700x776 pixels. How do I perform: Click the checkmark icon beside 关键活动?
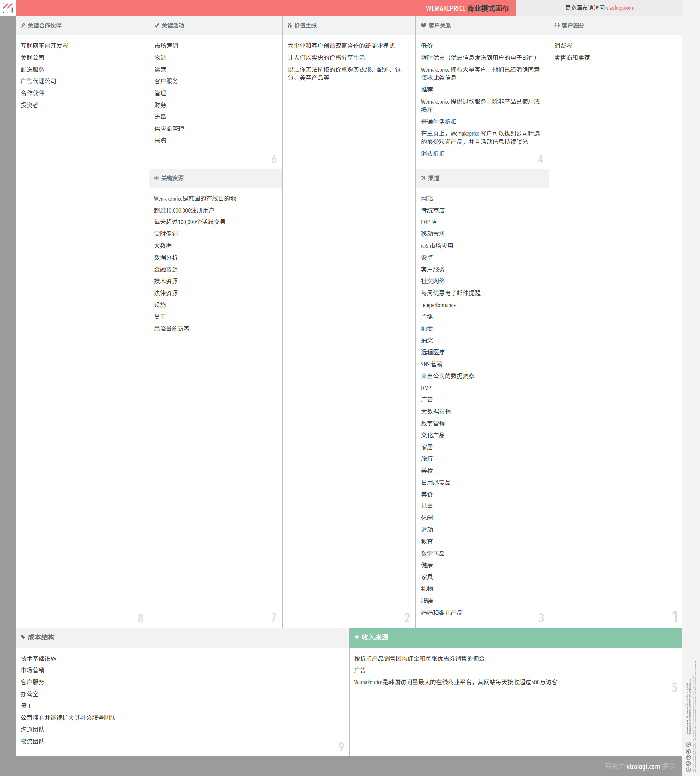click(x=156, y=26)
